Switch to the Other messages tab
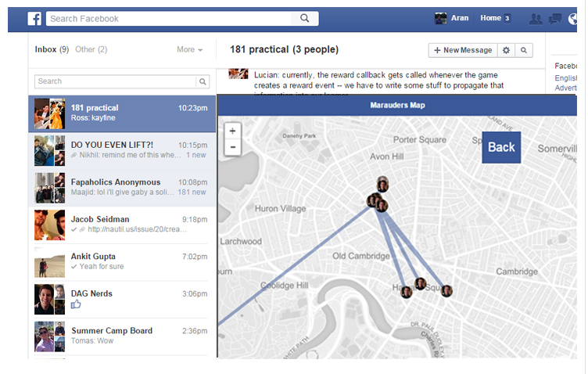This screenshot has width=588, height=374. pos(91,49)
